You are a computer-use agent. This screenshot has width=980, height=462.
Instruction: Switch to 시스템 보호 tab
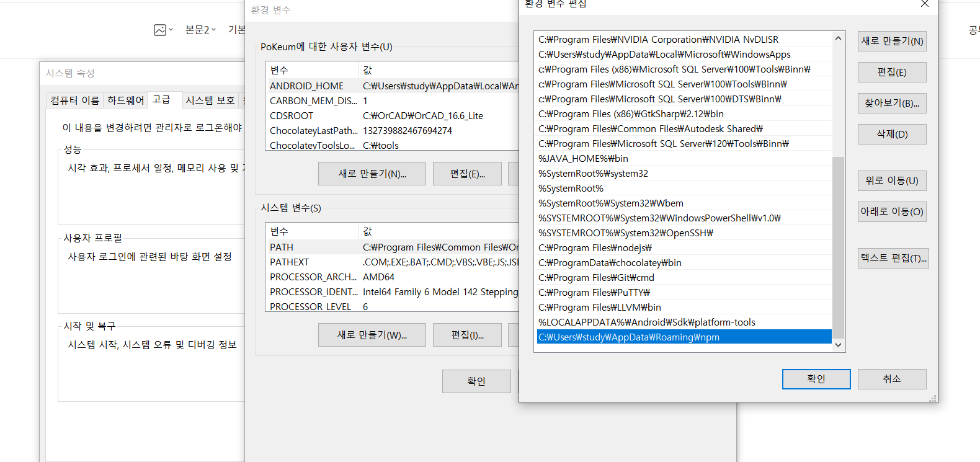point(210,100)
